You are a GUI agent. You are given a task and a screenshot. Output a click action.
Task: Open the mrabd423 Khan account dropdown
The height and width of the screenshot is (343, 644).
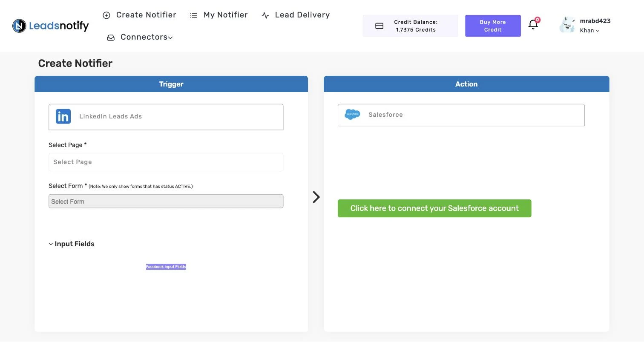click(589, 31)
